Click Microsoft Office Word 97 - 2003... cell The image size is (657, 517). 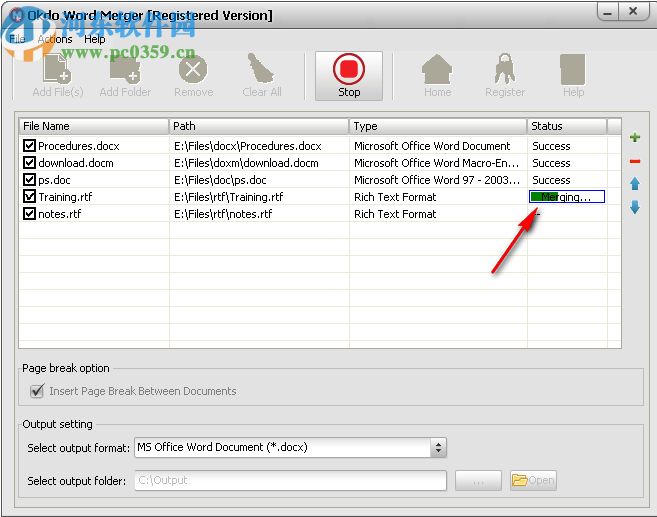click(x=437, y=180)
